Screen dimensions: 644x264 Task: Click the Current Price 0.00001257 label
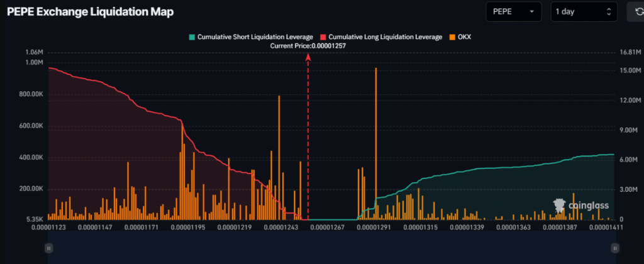tap(308, 46)
